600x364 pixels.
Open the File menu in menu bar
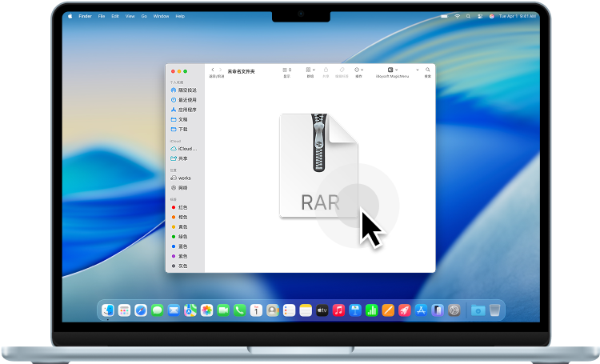[102, 16]
